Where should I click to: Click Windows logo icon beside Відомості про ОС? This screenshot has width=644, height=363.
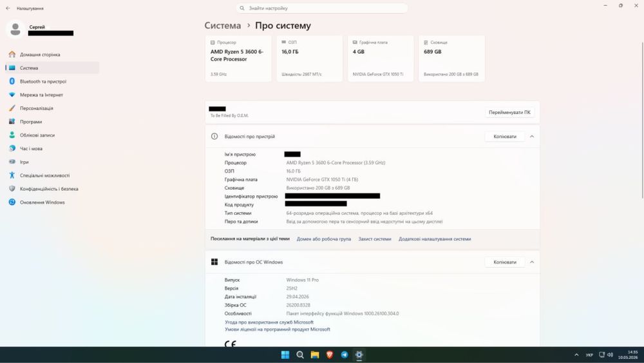click(x=214, y=262)
